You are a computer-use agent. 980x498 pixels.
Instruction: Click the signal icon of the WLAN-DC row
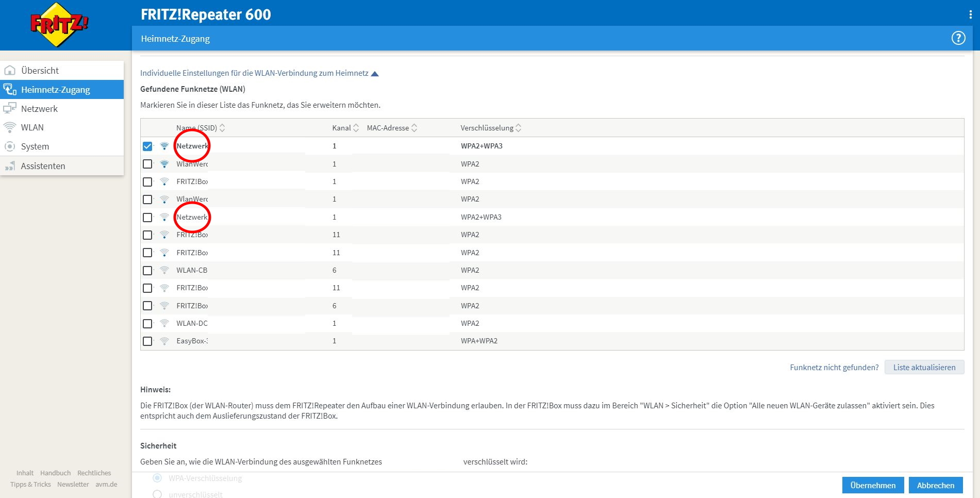164,324
